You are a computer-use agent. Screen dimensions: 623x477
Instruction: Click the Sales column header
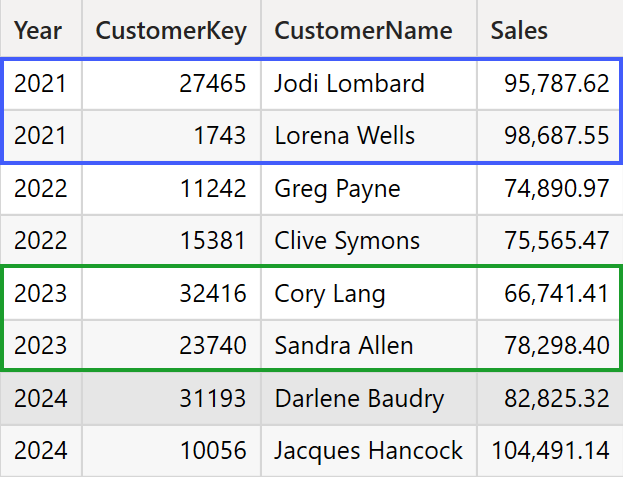pos(519,30)
